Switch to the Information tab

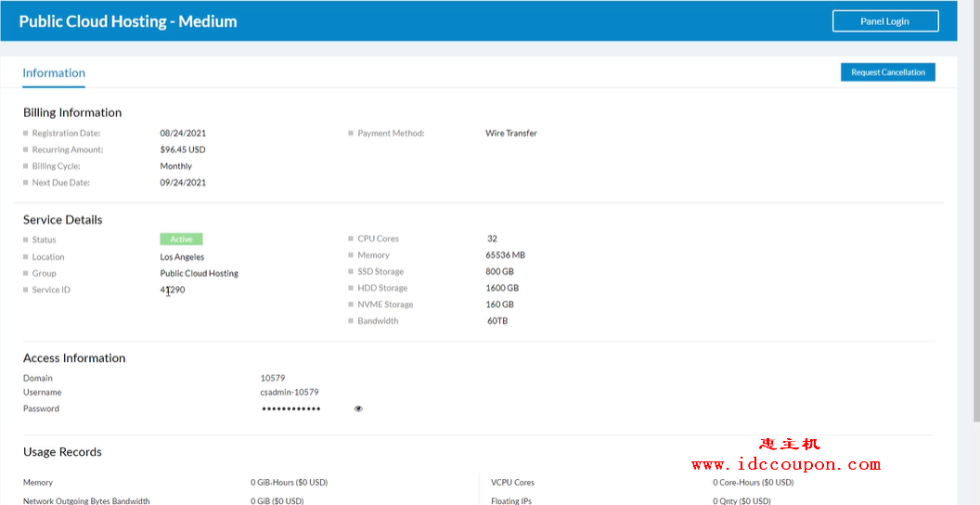pyautogui.click(x=54, y=73)
